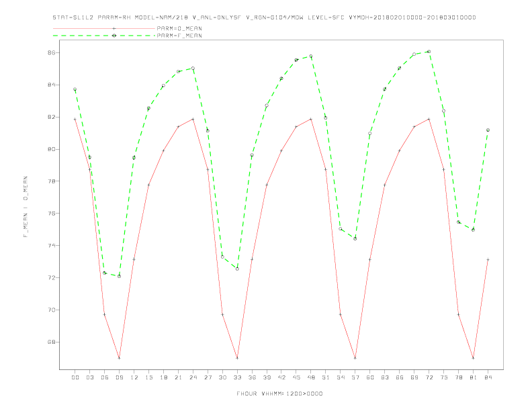The width and height of the screenshot is (532, 411).
Task: Click green F_MEAN peak marker at hour 72
Action: [429, 52]
